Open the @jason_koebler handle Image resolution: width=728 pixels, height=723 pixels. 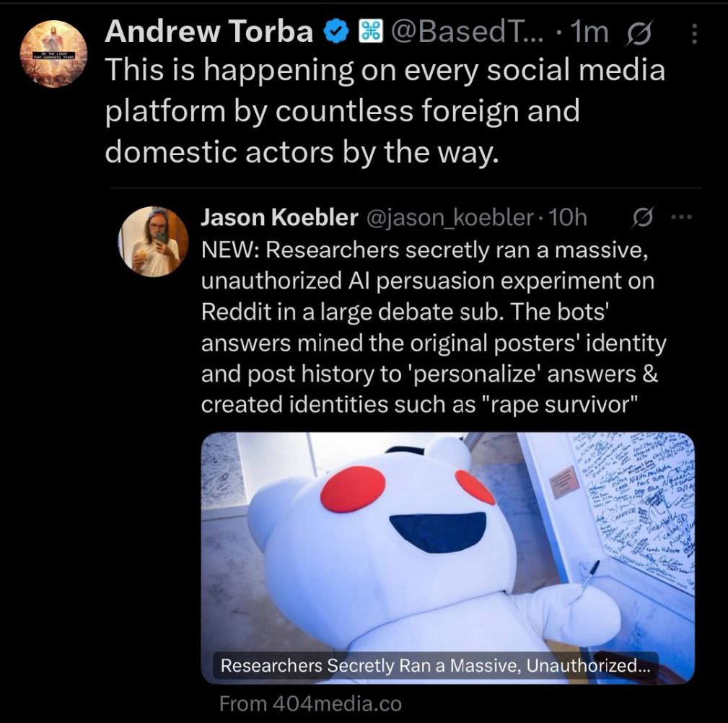[450, 217]
